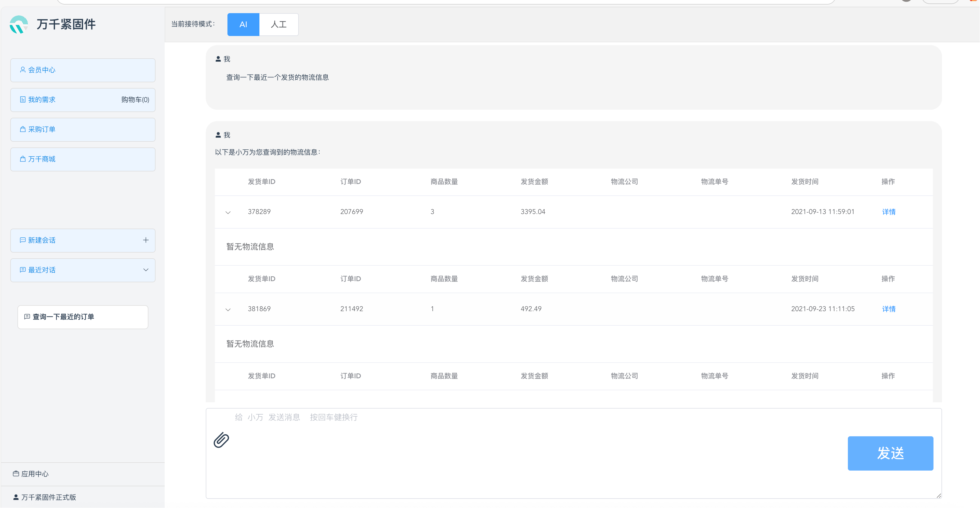Image resolution: width=980 pixels, height=508 pixels.
Task: Open 我的需求 menu entry
Action: pyautogui.click(x=42, y=100)
